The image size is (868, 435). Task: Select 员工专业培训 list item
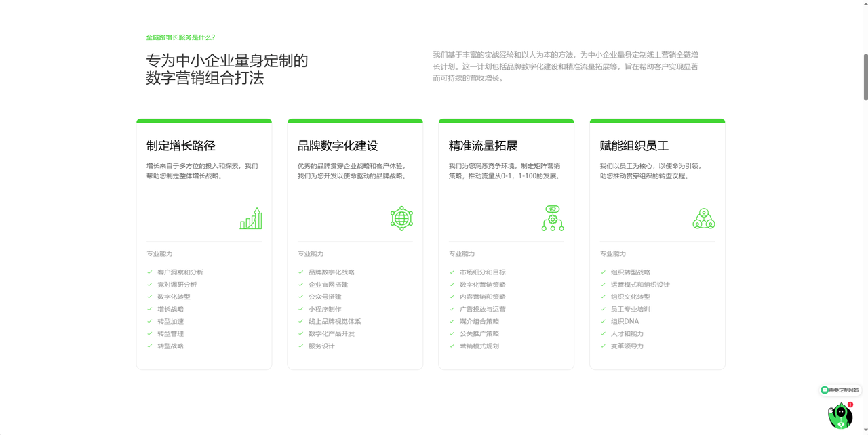click(x=630, y=309)
